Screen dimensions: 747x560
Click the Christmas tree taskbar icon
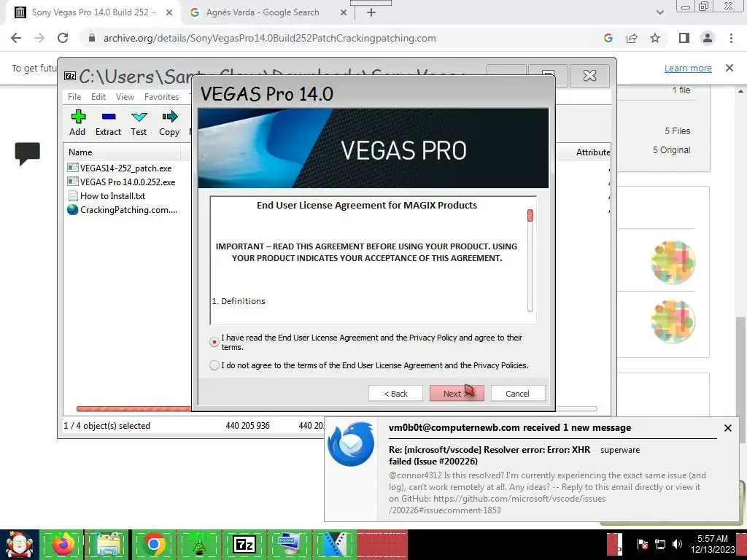198,545
